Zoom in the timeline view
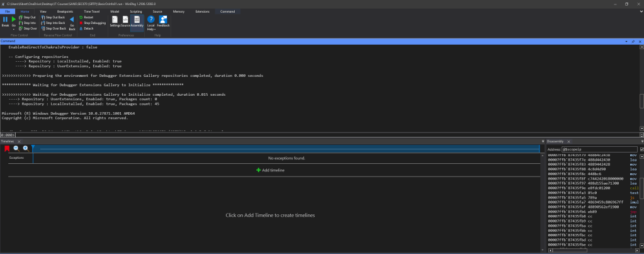 26,148
